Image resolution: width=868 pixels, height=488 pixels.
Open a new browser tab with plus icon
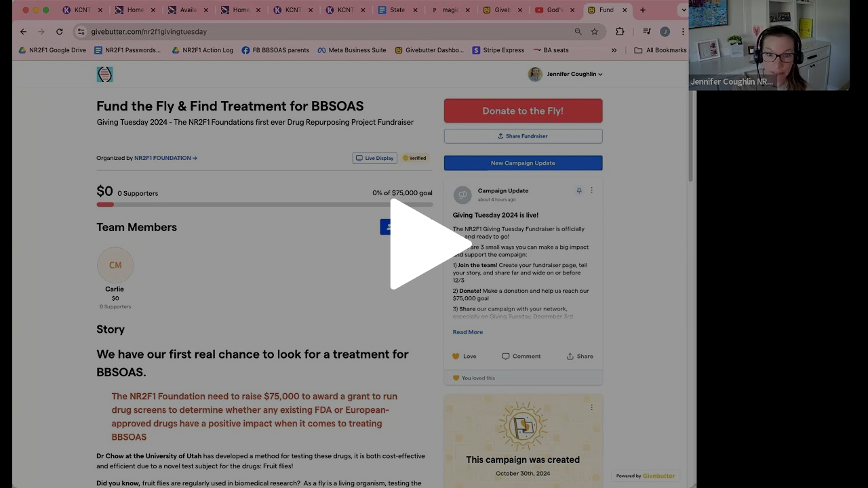643,10
